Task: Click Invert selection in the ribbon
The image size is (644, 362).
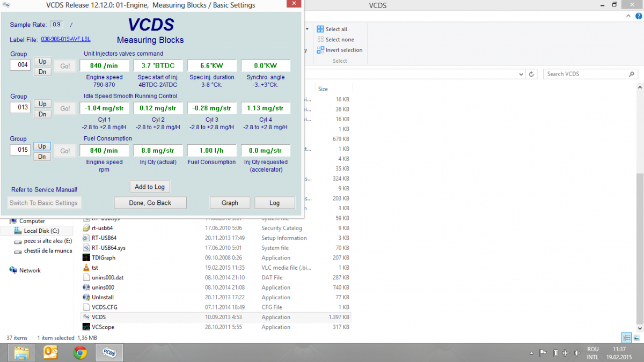Action: point(339,50)
